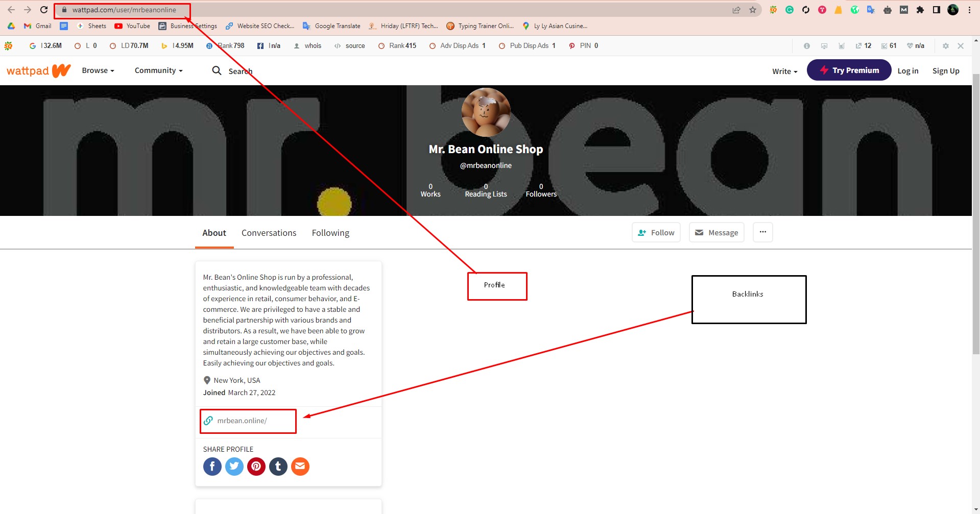Image resolution: width=980 pixels, height=514 pixels.
Task: Click the Sign Up link
Action: [946, 71]
